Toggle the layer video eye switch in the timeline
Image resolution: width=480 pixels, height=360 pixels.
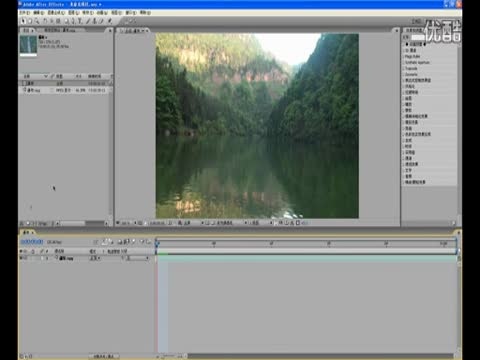(21, 258)
